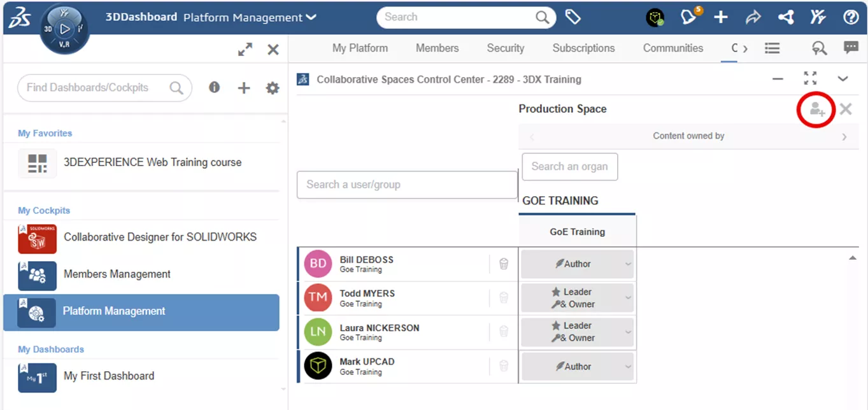Viewport: 868px width, 410px height.
Task: Close the dashboards side panel
Action: [273, 50]
